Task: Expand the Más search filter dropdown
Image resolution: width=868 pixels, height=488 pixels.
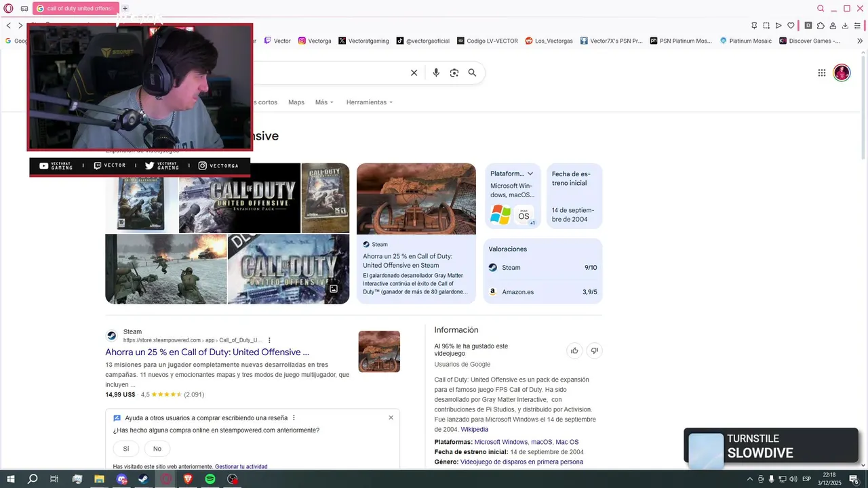Action: point(324,102)
